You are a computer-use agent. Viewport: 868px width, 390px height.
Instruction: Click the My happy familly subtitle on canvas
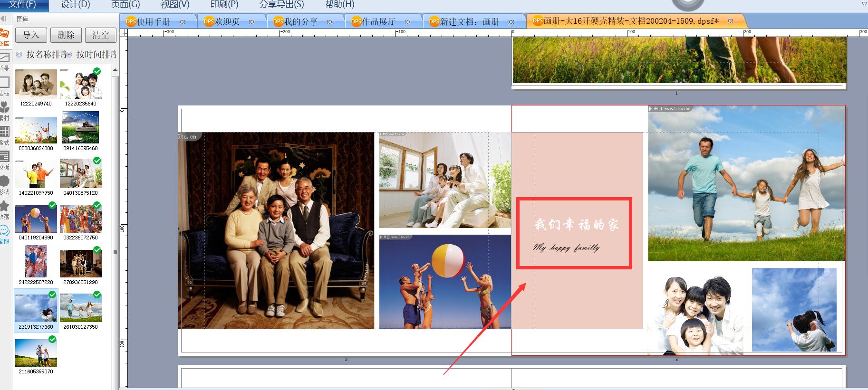(566, 247)
